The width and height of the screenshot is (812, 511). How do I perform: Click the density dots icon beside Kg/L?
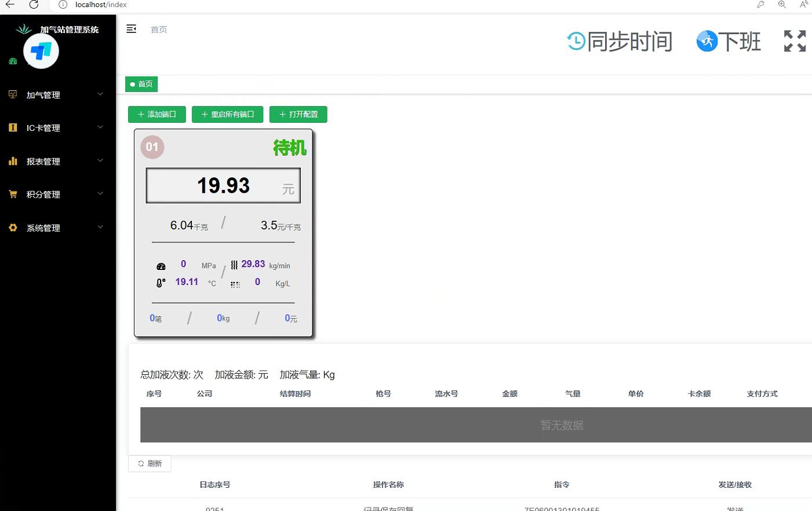(235, 284)
